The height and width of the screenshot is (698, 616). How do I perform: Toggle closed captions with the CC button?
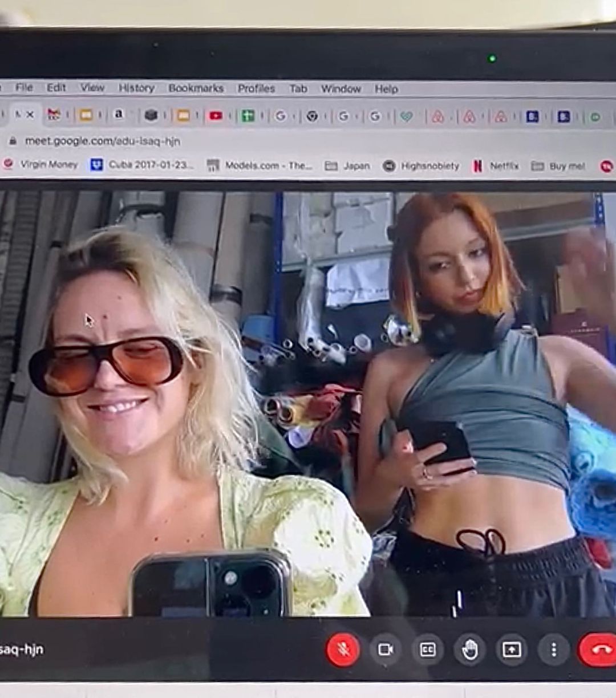tap(428, 650)
